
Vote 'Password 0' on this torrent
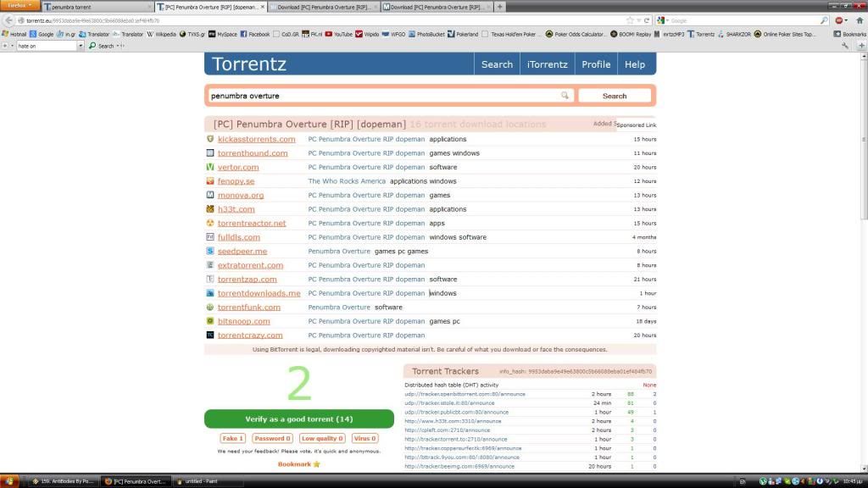point(272,438)
